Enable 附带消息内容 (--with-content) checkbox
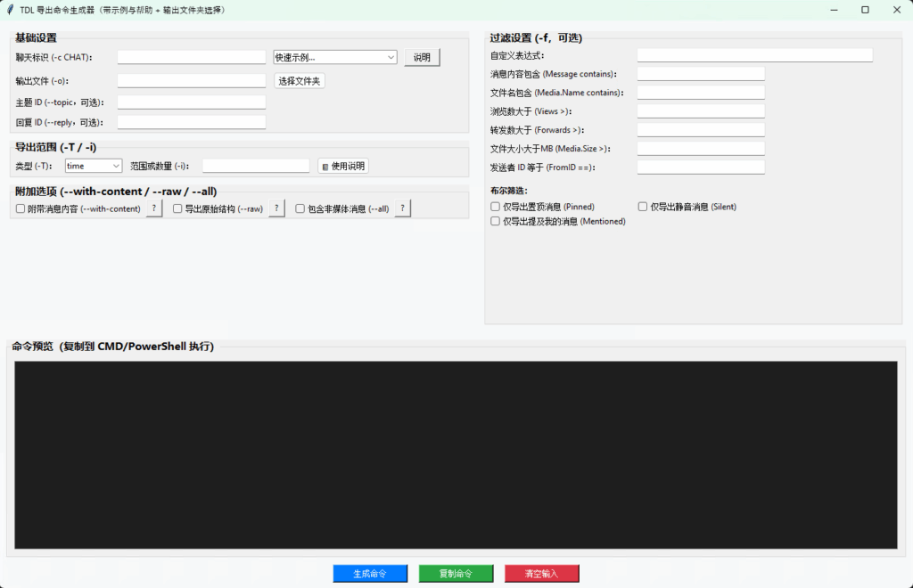Image resolution: width=913 pixels, height=588 pixels. pos(21,208)
